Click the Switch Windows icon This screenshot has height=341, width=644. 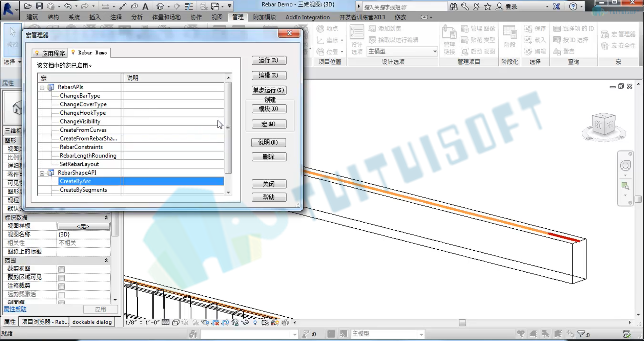pyautogui.click(x=215, y=6)
